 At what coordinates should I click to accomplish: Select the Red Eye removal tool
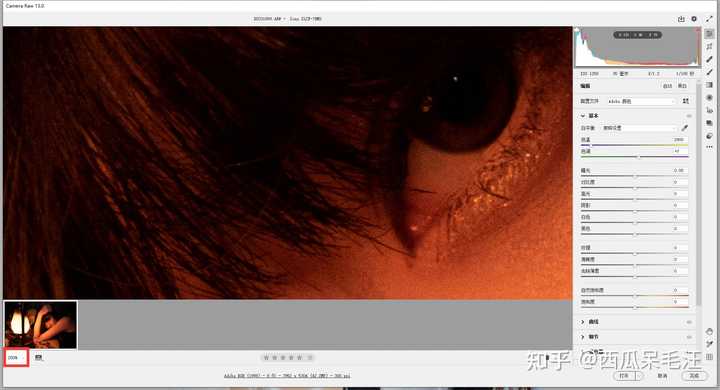709,111
